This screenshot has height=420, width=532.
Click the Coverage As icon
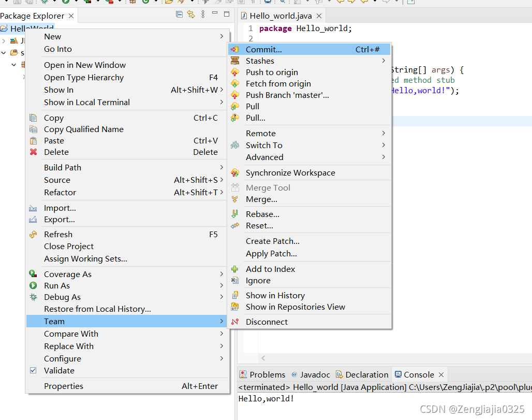(x=33, y=273)
